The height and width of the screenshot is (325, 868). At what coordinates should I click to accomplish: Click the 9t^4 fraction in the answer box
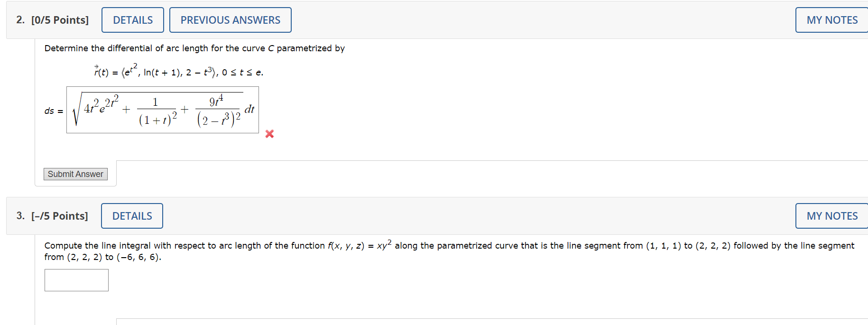pyautogui.click(x=218, y=110)
